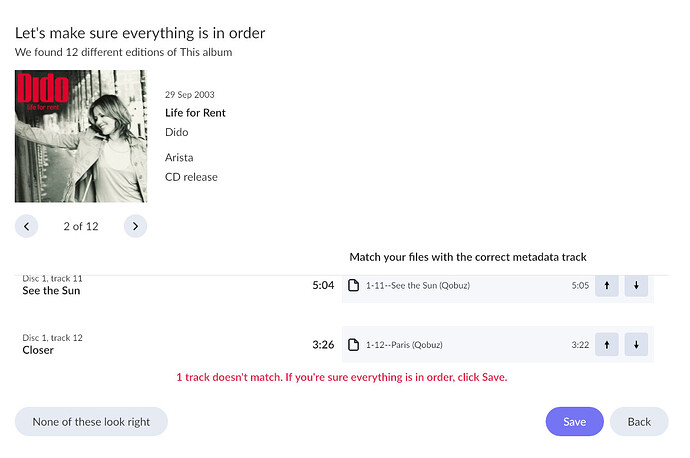This screenshot has height=458, width=690.
Task: Select the Closer metadata track
Action: point(38,350)
